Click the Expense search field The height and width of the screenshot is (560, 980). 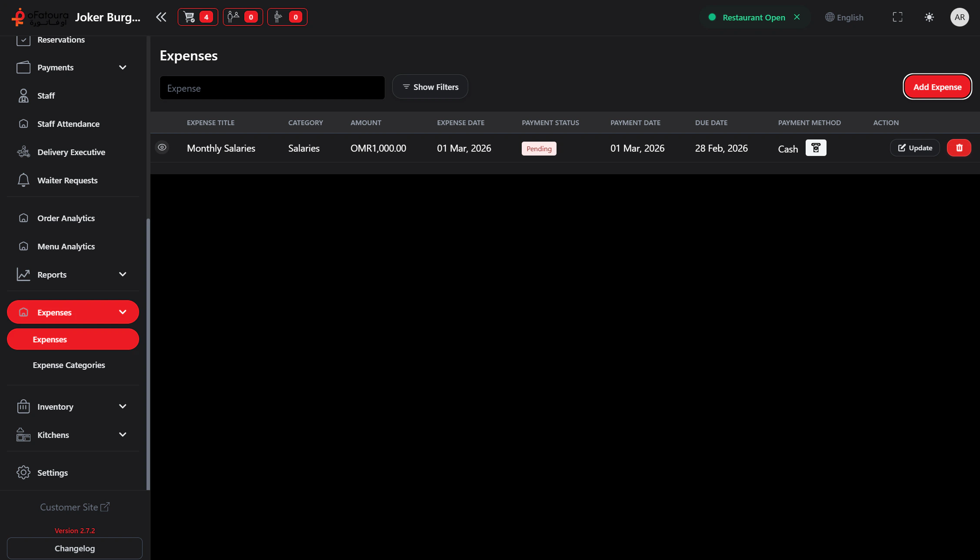coord(272,88)
